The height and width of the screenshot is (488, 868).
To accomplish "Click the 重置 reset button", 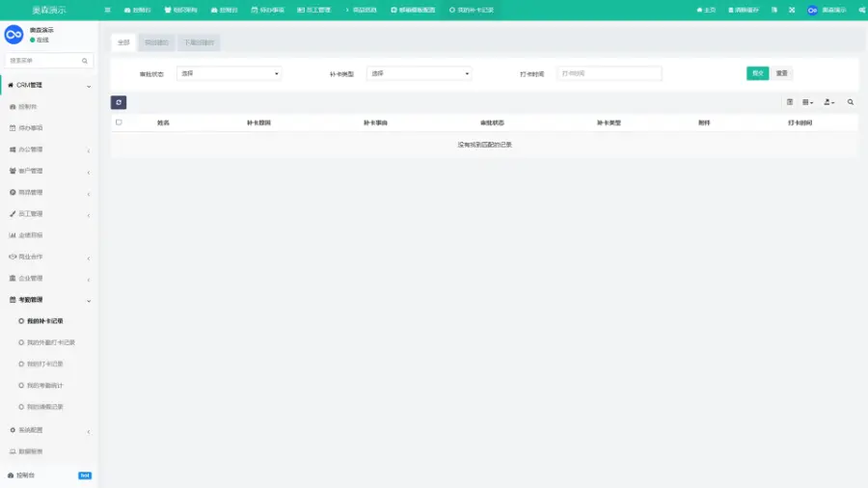I will (x=782, y=73).
